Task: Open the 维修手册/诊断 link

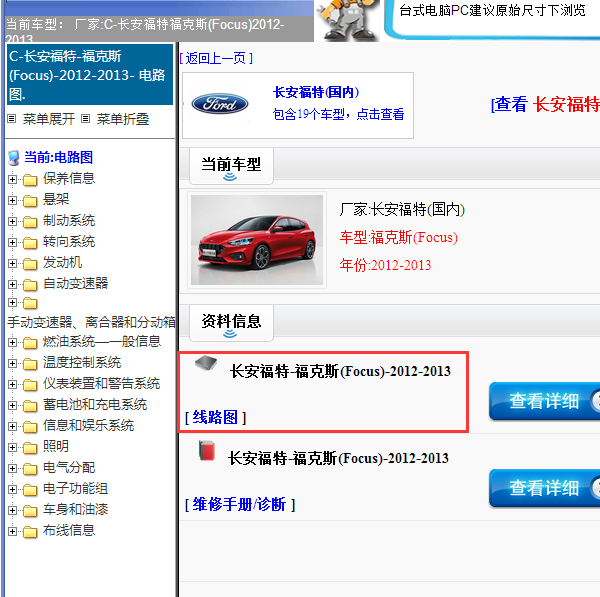Action: pos(239,504)
